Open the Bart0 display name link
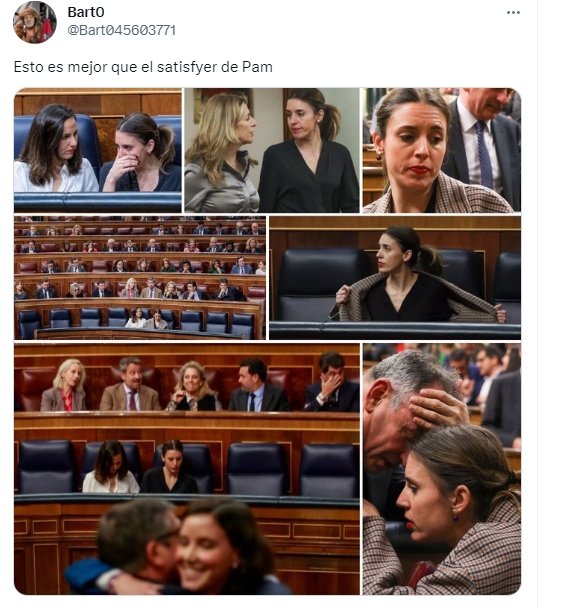 tap(86, 12)
